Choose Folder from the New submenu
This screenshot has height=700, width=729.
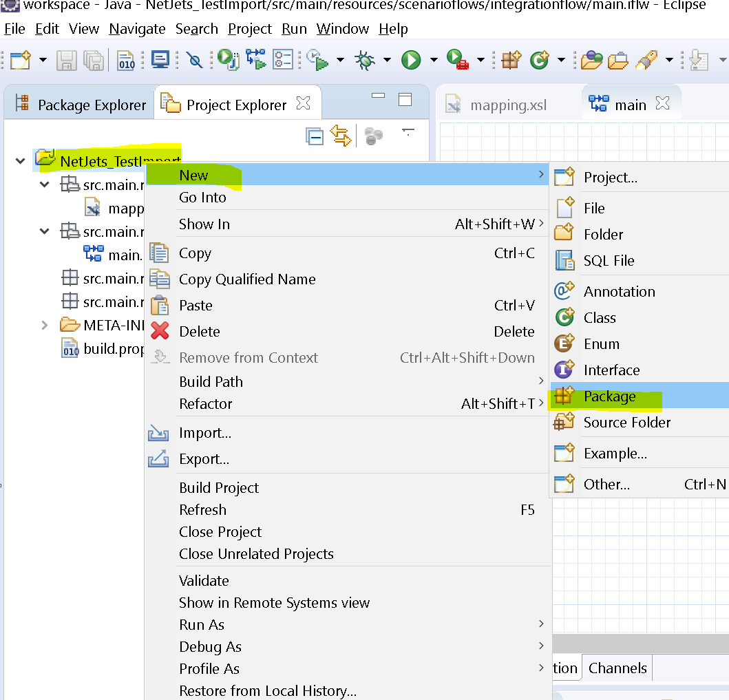click(640, 234)
